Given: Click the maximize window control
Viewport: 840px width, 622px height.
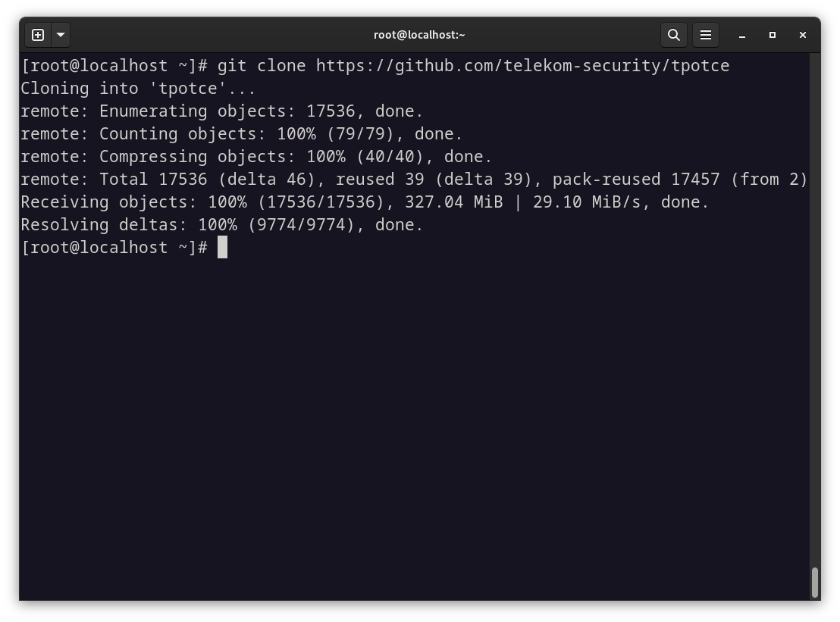Looking at the screenshot, I should coord(772,35).
